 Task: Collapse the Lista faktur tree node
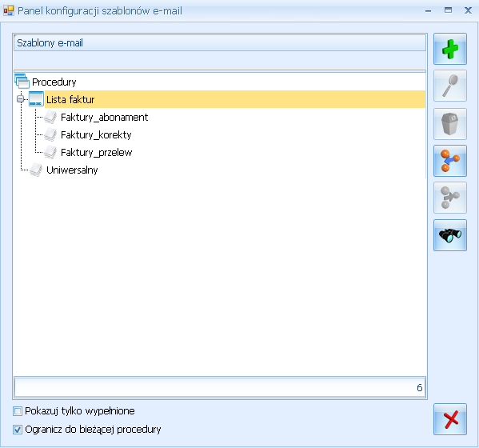pos(21,99)
